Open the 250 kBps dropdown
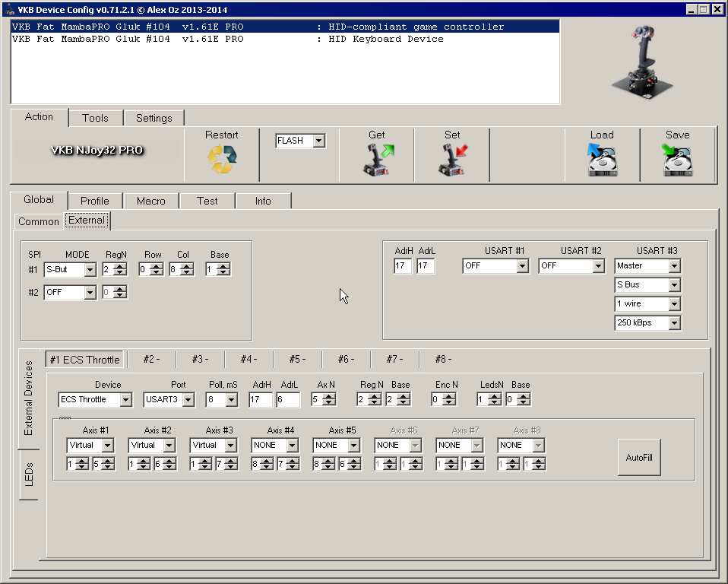 pos(675,323)
